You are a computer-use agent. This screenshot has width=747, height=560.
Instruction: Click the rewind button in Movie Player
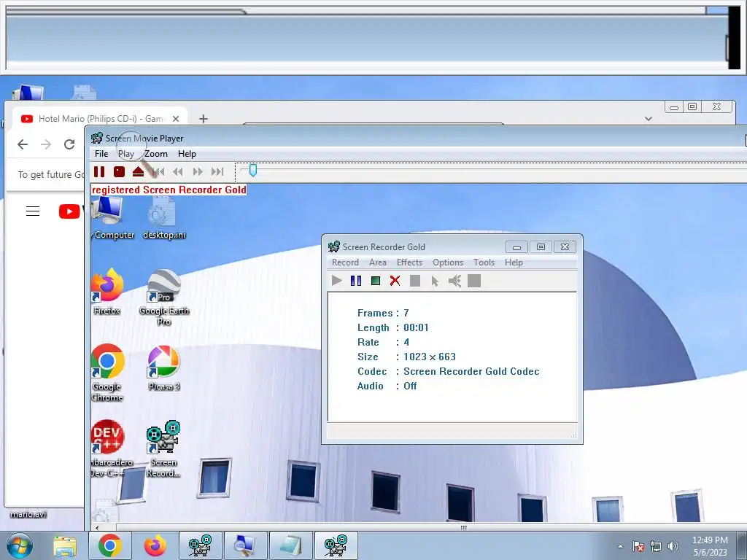click(178, 171)
